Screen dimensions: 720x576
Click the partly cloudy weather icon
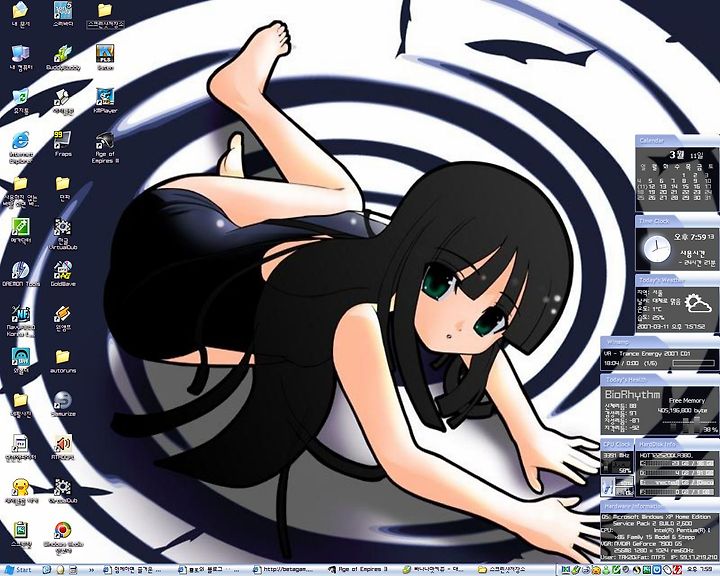click(698, 304)
